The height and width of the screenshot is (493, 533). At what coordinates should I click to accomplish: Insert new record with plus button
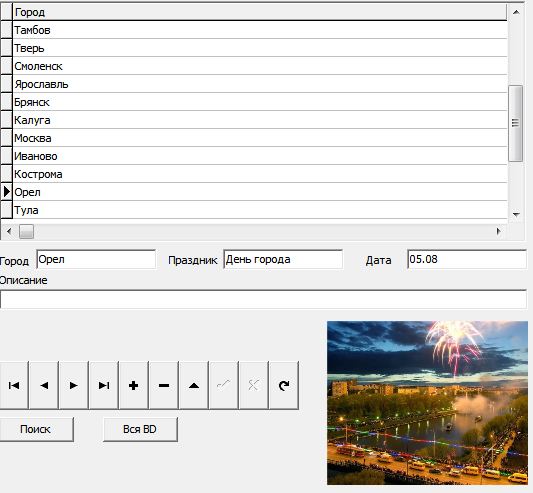[134, 385]
